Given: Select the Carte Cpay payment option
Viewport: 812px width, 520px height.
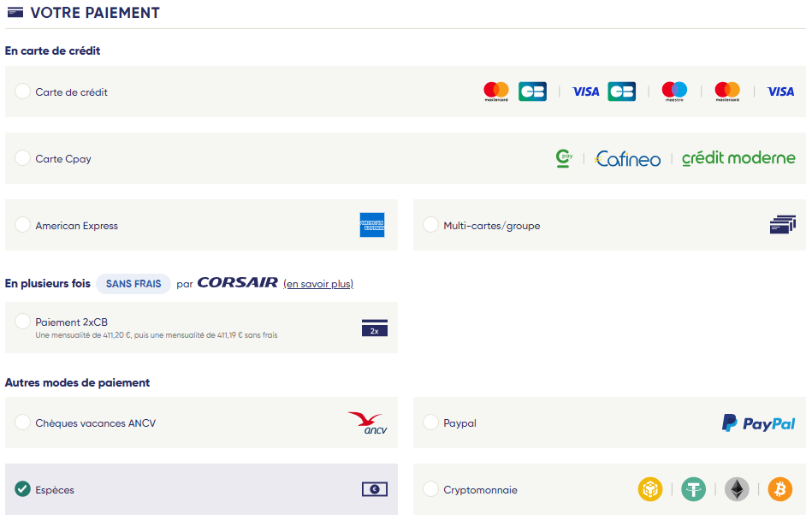Looking at the screenshot, I should [x=23, y=158].
